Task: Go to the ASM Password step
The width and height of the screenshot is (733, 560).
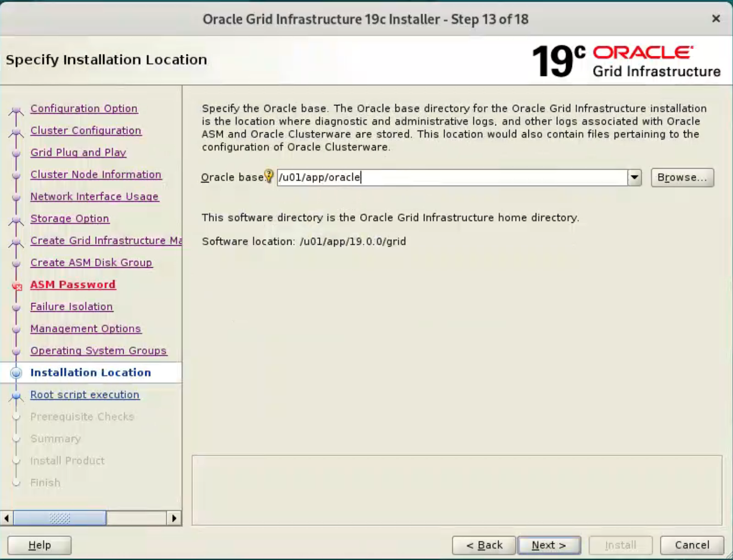Action: pos(73,285)
